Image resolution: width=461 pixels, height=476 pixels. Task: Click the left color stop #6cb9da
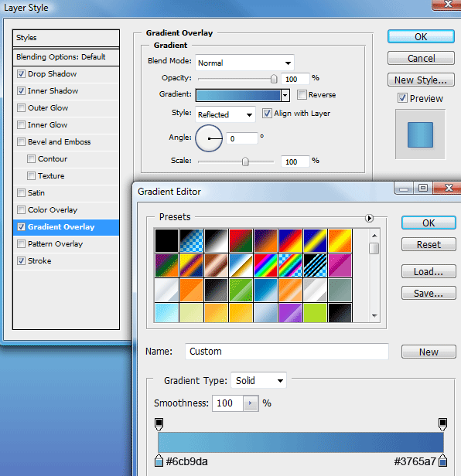(x=159, y=461)
